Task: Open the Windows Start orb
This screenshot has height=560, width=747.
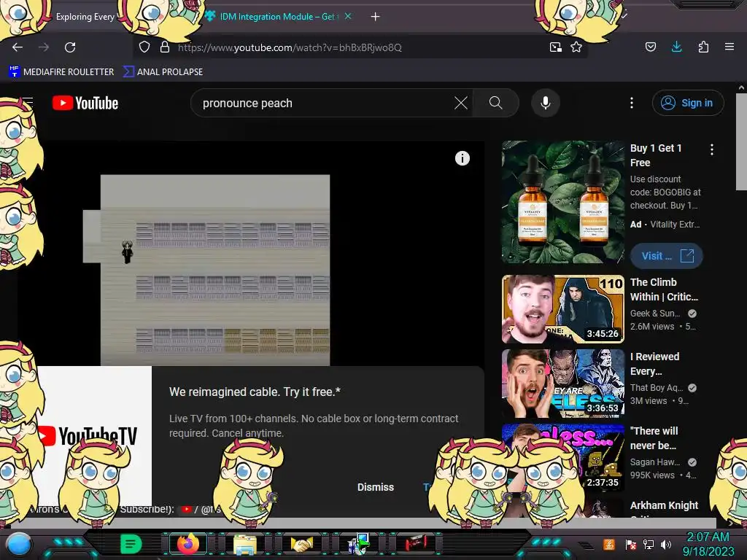Action: point(18,544)
